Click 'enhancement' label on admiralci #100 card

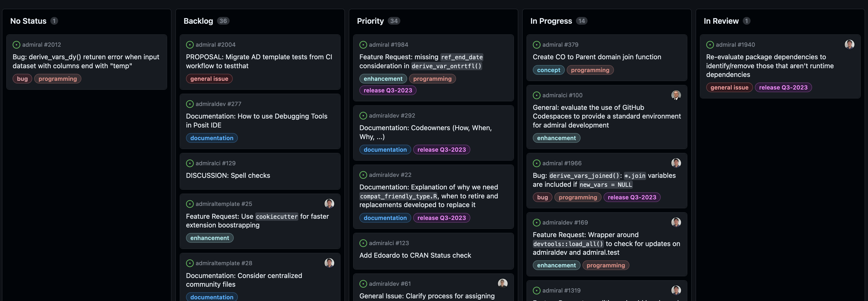click(556, 138)
